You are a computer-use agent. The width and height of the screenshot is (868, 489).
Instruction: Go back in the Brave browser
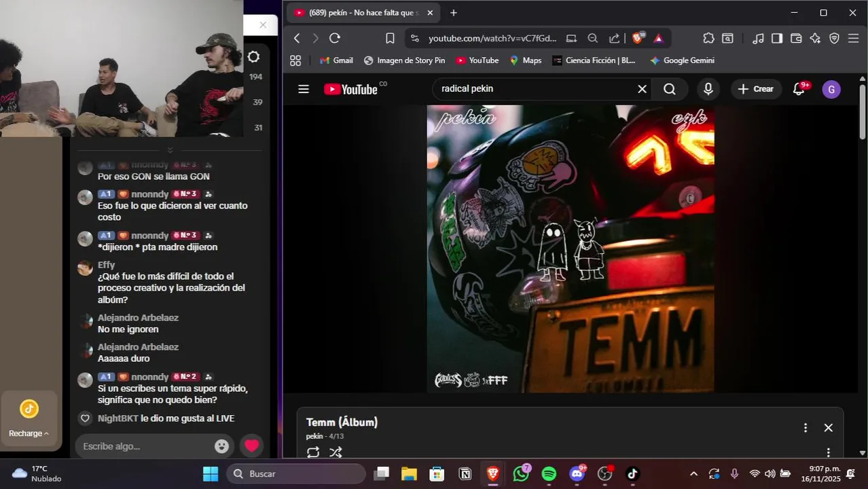297,39
